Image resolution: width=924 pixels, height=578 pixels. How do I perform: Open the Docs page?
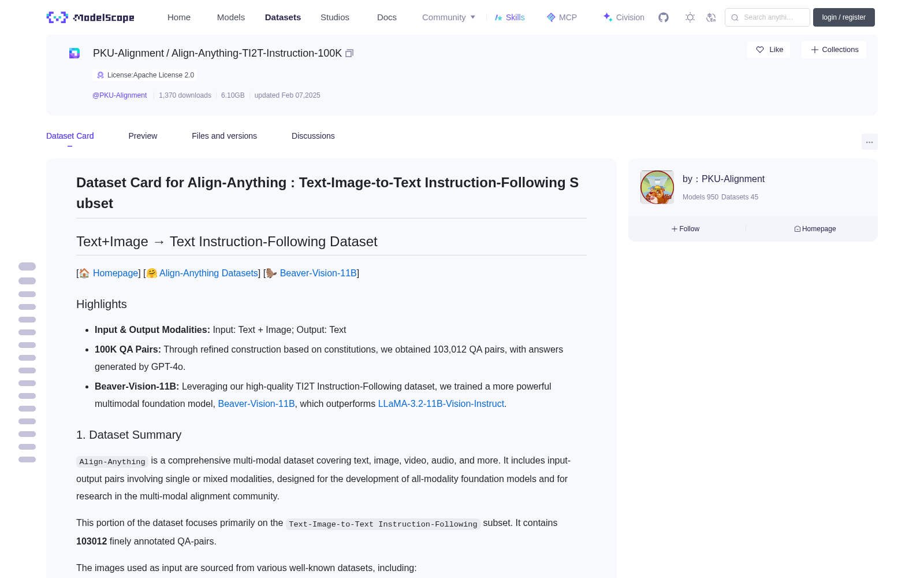pyautogui.click(x=387, y=17)
